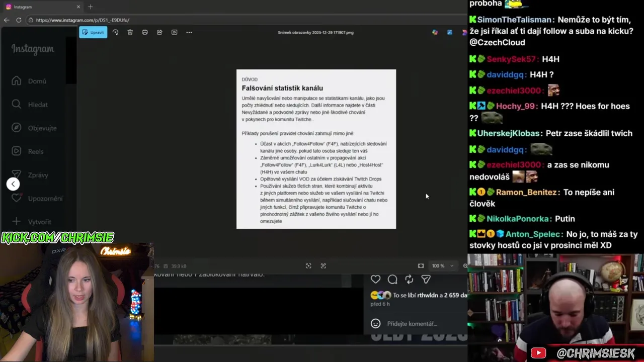Click the Upravit edit button in Photos
The width and height of the screenshot is (644, 362).
click(93, 32)
